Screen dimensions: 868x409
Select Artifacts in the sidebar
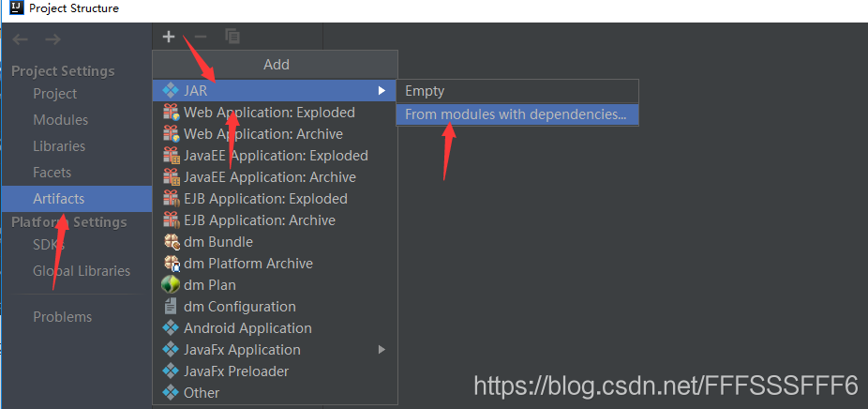click(x=77, y=199)
